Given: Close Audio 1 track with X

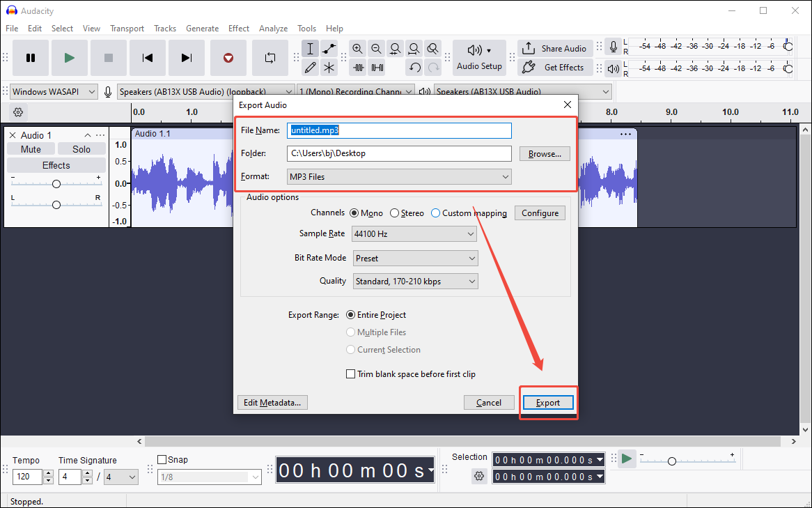Looking at the screenshot, I should [13, 135].
